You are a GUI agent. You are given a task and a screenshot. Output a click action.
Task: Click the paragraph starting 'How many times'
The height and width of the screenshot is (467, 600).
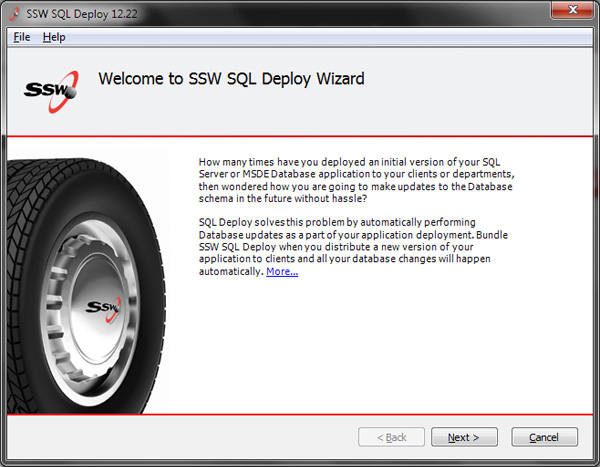(x=357, y=180)
